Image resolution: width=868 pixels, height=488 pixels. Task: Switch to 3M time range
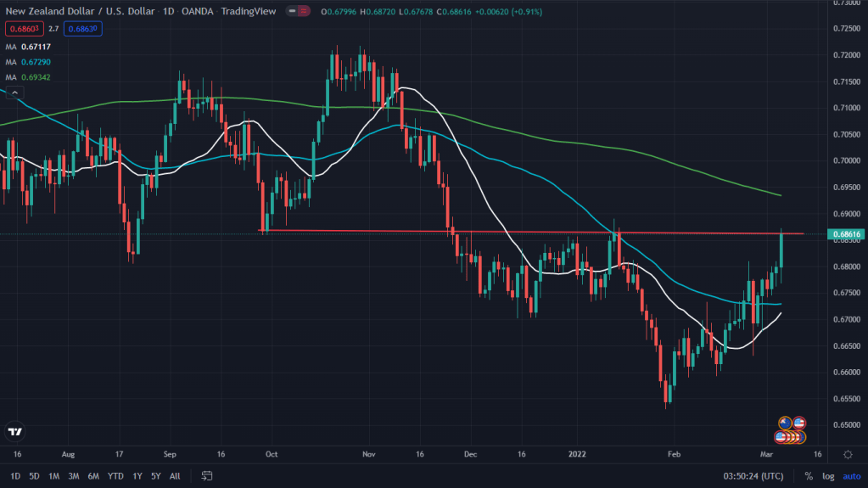click(x=74, y=476)
